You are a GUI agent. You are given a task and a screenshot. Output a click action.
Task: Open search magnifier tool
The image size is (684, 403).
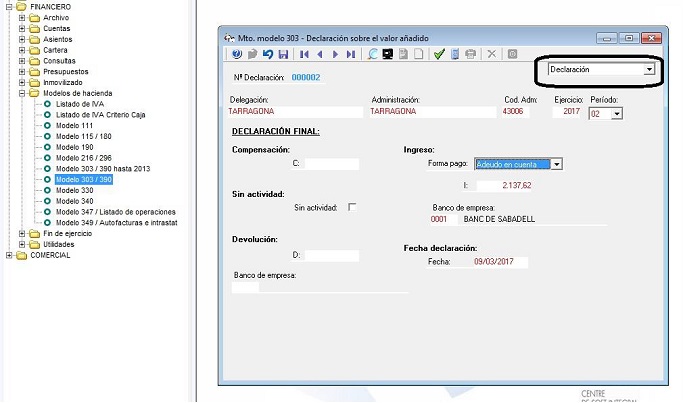pyautogui.click(x=372, y=54)
